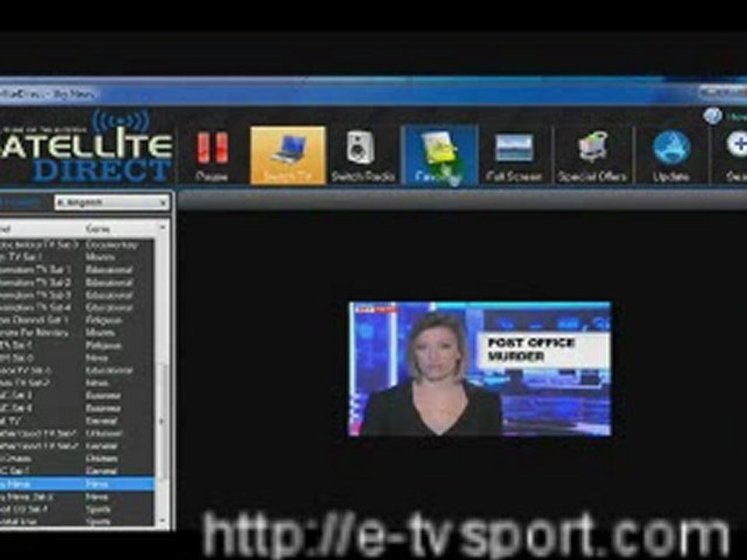Pause the current channel playback
Image resolution: width=747 pixels, height=560 pixels.
click(212, 155)
